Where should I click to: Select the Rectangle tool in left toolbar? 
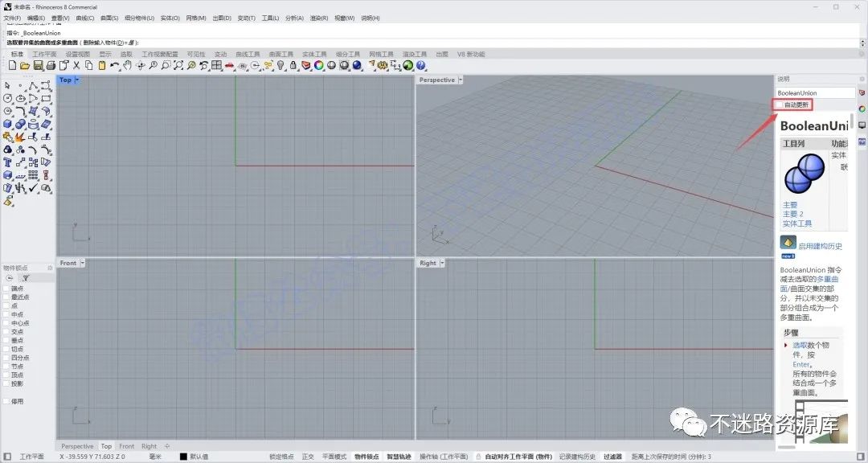pos(46,98)
